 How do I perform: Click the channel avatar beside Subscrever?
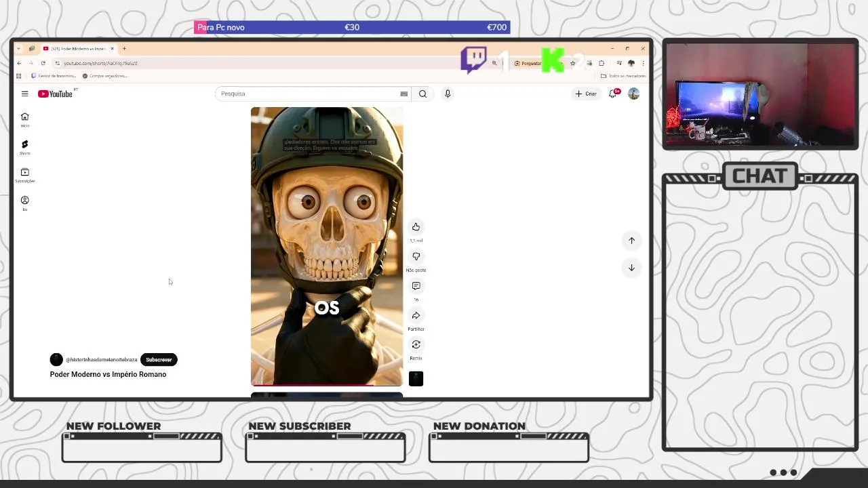click(56, 360)
